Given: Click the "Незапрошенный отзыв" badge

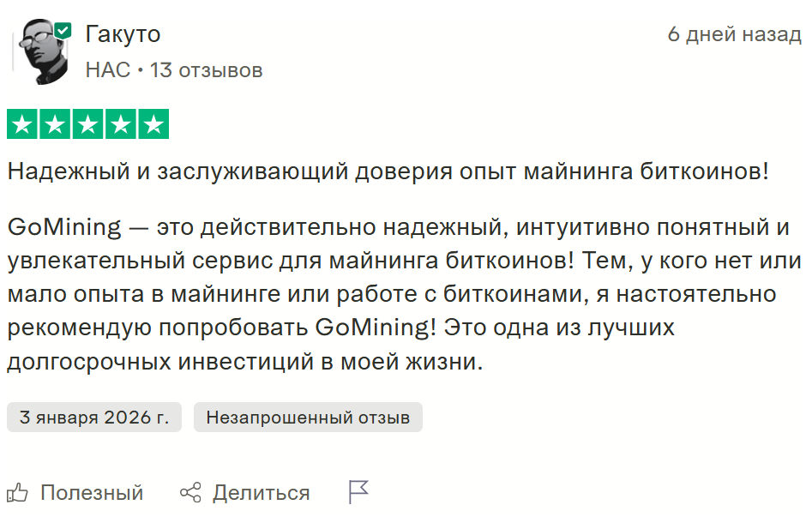Looking at the screenshot, I should (308, 418).
